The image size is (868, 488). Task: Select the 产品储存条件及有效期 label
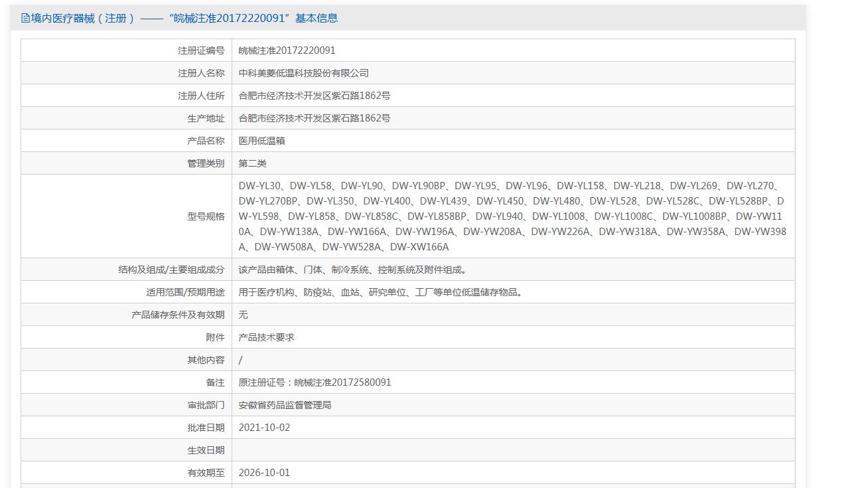pos(178,315)
